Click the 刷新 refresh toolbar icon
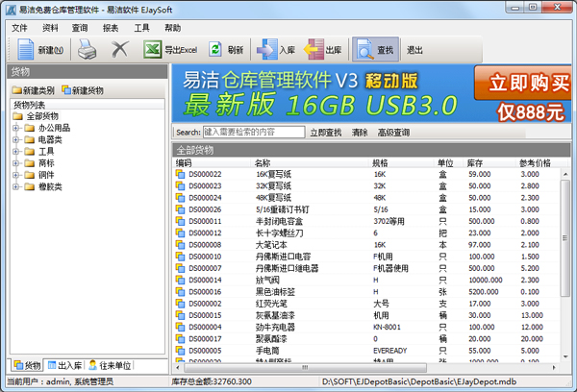Viewport: 577px width, 392px height. click(226, 50)
